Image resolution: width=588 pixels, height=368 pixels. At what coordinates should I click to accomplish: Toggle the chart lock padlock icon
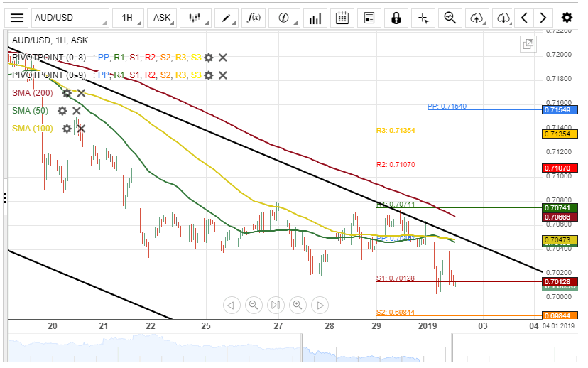pyautogui.click(x=396, y=18)
